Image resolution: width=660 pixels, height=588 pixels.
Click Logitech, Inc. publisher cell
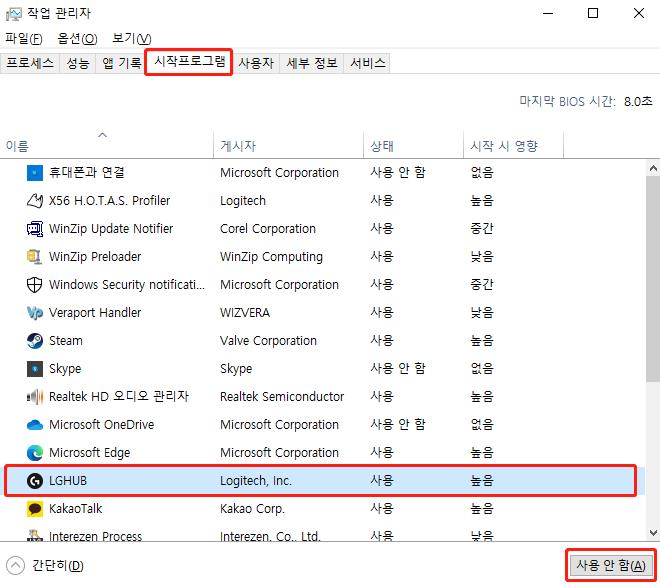256,481
